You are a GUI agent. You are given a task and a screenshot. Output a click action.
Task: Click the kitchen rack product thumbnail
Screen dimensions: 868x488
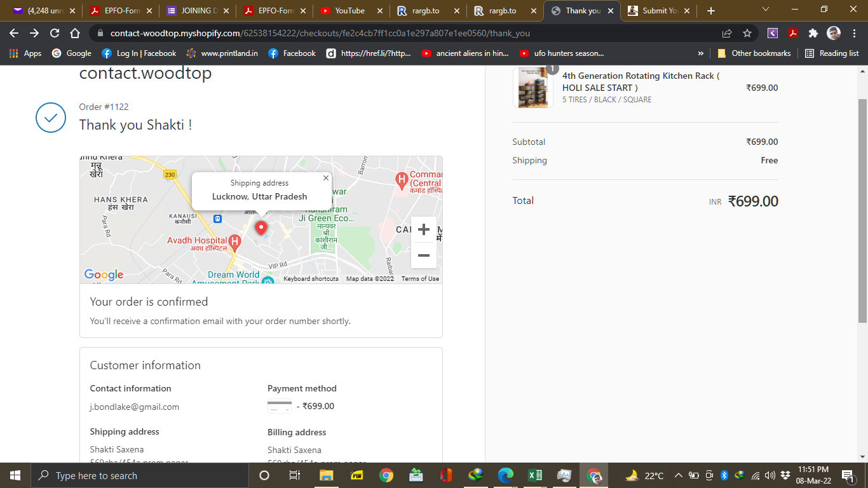(532, 88)
